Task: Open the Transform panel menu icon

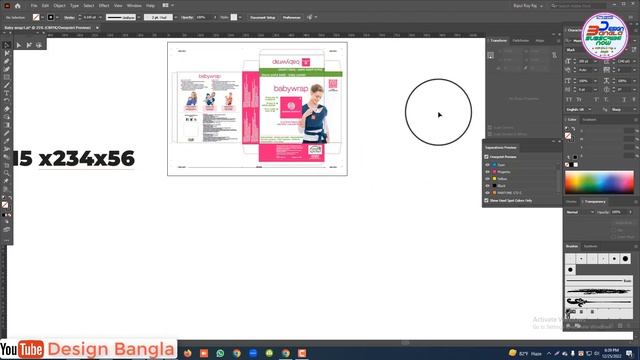Action: (x=558, y=40)
